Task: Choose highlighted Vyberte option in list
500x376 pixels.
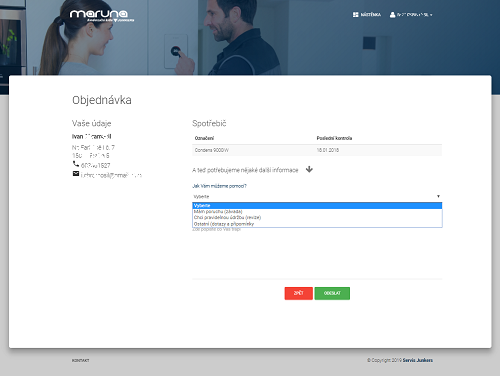Action: (317, 206)
